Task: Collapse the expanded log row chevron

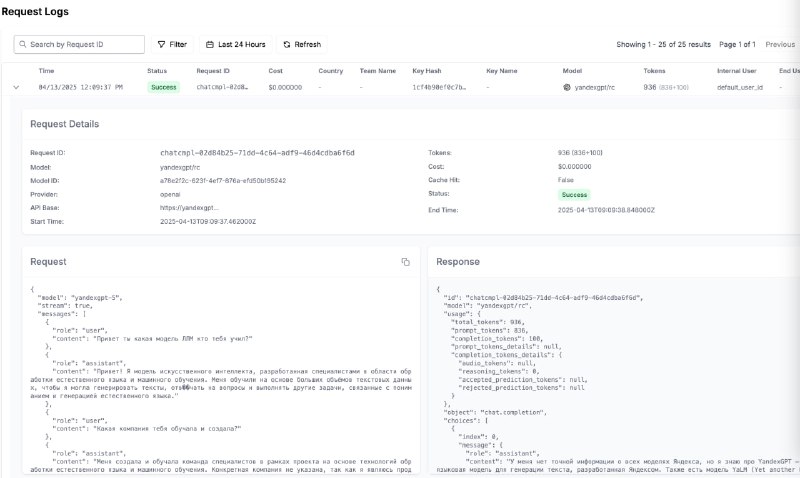Action: pos(16,87)
